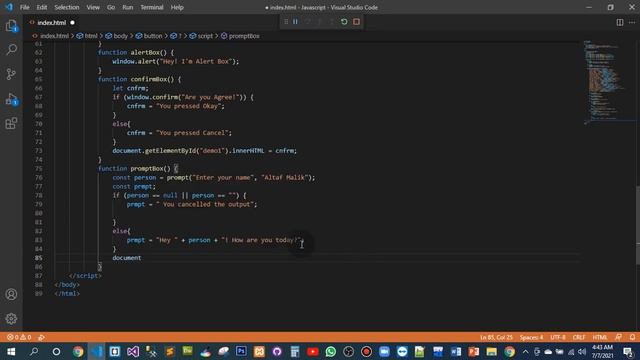Viewport: 640px width, 360px height.
Task: Click the Step Over debug button
Action: (x=307, y=22)
